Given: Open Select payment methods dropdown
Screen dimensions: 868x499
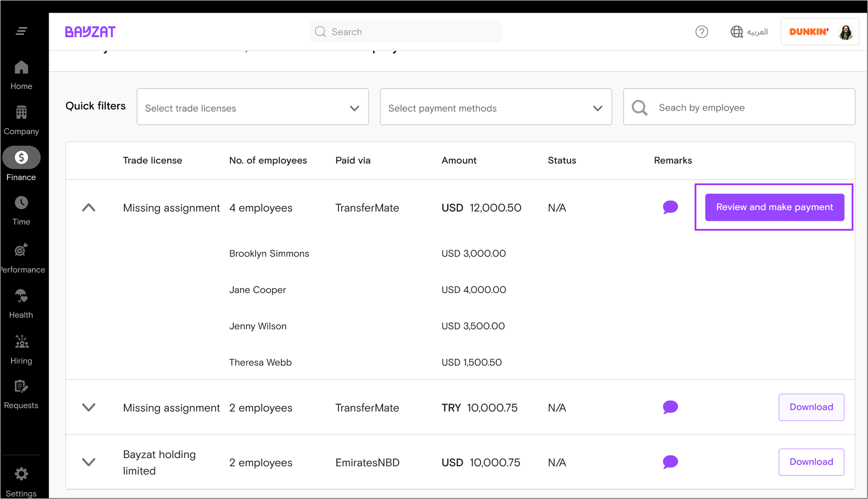Looking at the screenshot, I should (x=495, y=107).
